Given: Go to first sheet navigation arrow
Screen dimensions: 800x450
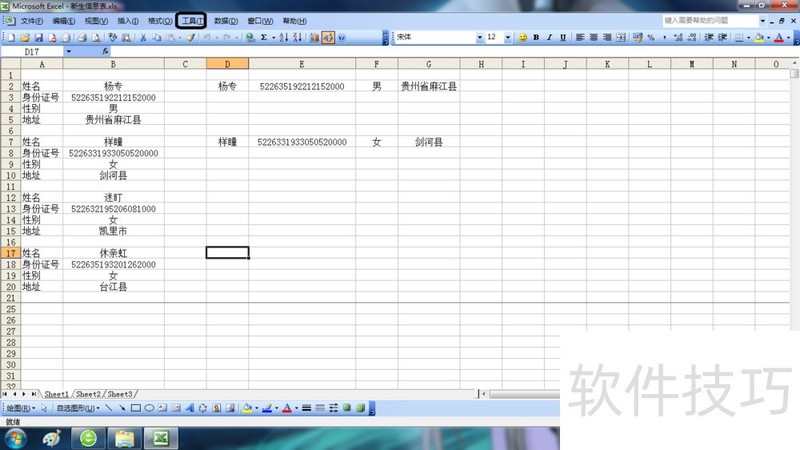Looking at the screenshot, I should (x=5, y=394).
